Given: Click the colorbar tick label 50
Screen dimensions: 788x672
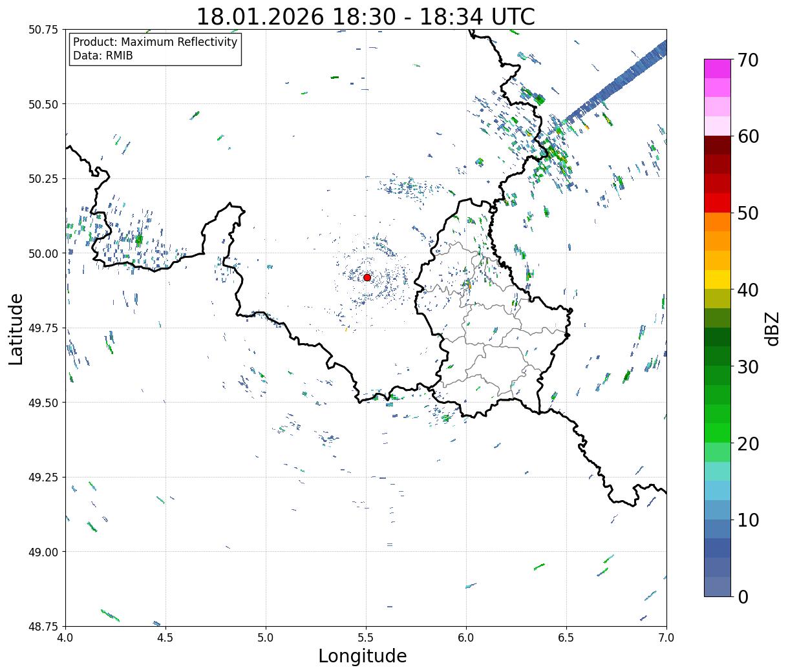Looking at the screenshot, I should (748, 213).
